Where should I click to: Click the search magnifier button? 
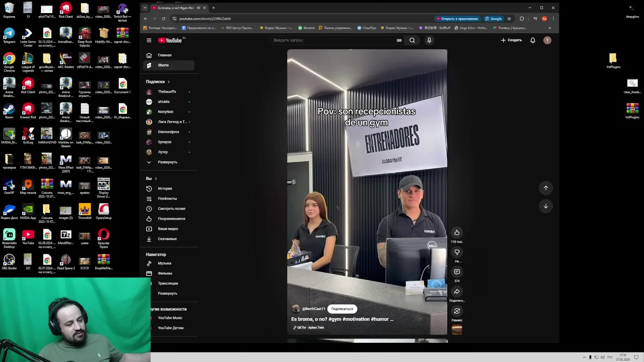click(412, 40)
